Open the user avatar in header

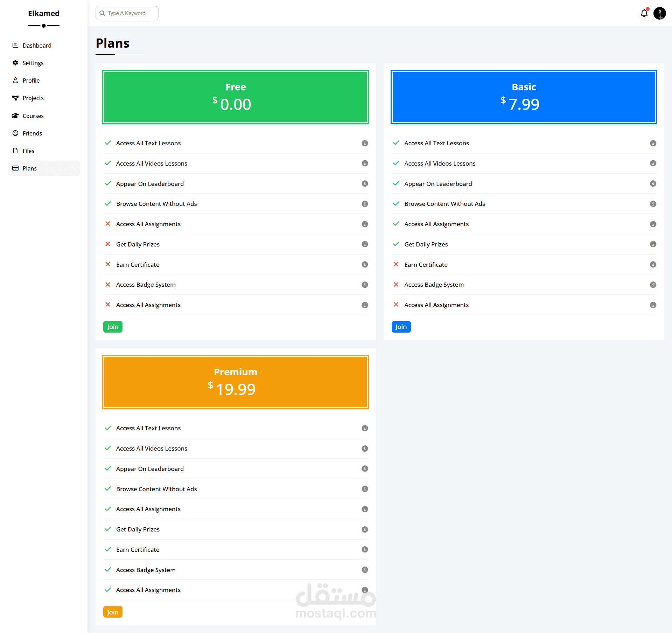[659, 13]
